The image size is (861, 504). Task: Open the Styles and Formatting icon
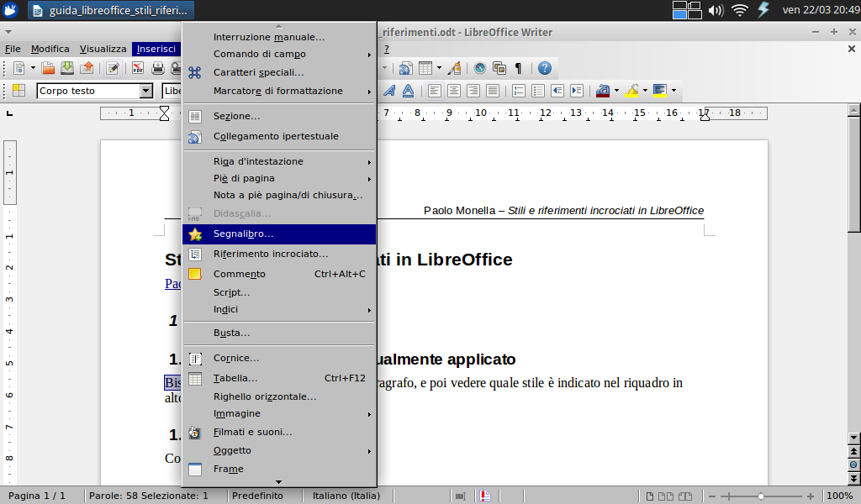(19, 91)
